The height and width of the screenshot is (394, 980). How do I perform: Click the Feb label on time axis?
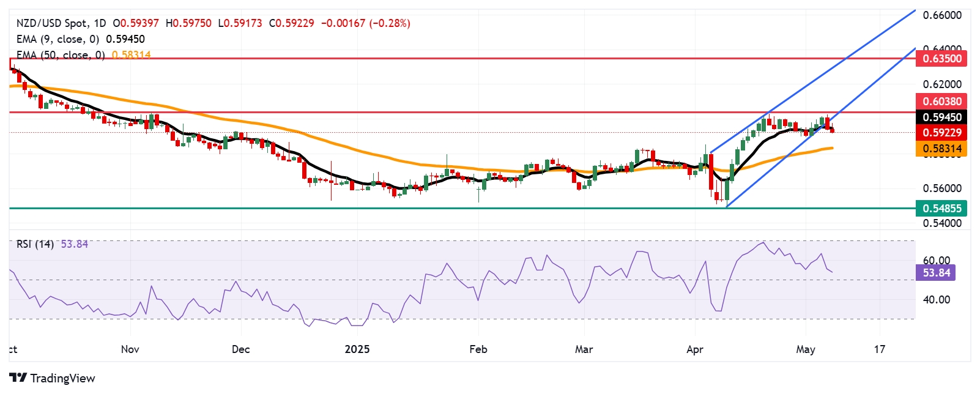(x=478, y=349)
